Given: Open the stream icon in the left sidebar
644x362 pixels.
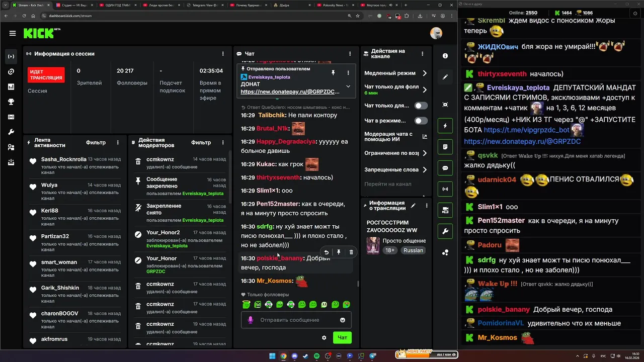Looking at the screenshot, I should [11, 56].
